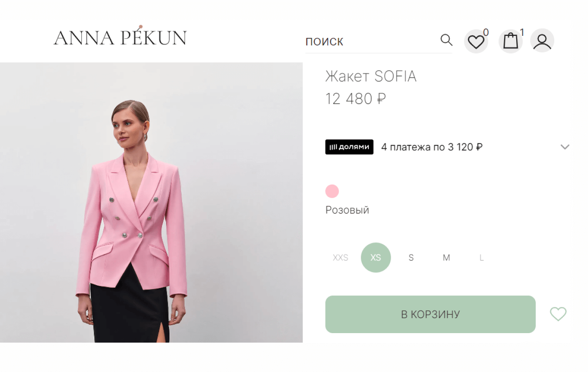Deselect the active XS size
Viewport: 588px width, 372px height.
pos(376,258)
